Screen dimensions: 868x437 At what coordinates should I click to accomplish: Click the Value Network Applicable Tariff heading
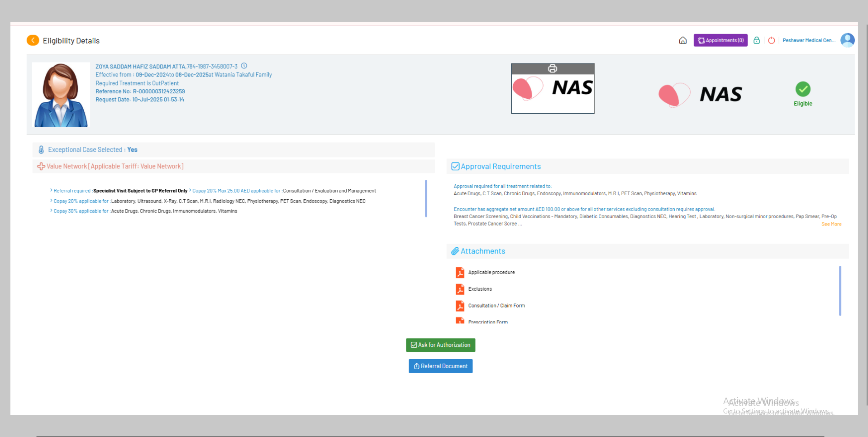click(115, 166)
